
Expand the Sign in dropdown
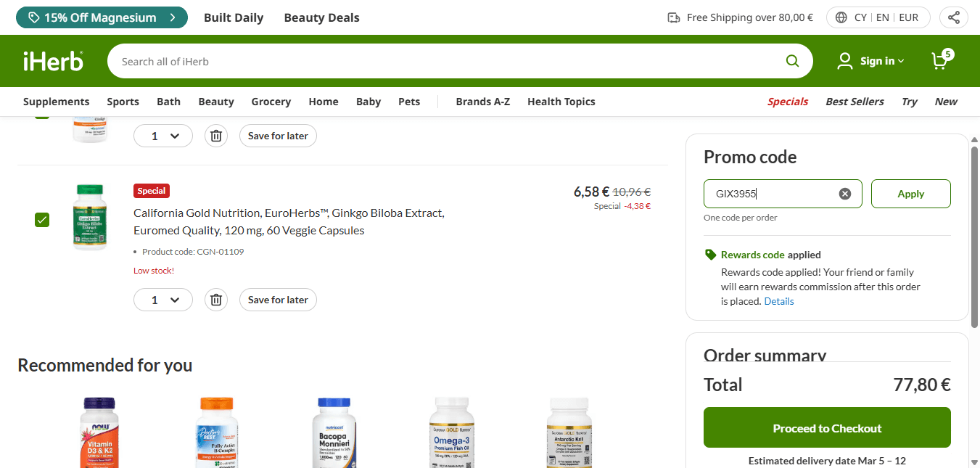[870, 61]
